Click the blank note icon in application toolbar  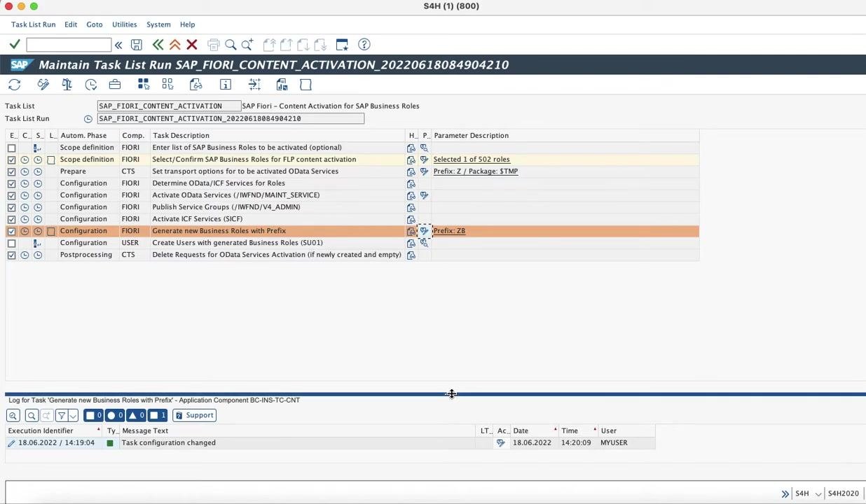click(x=305, y=85)
